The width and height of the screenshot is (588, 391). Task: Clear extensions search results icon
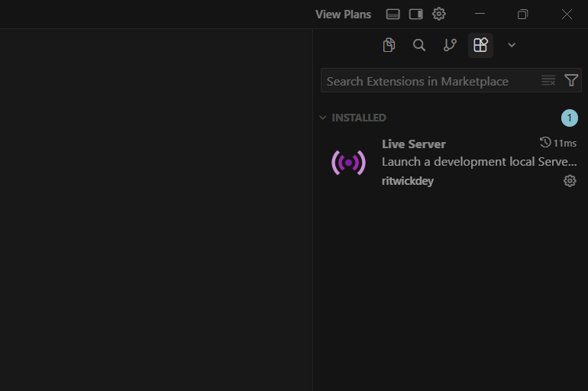point(548,80)
